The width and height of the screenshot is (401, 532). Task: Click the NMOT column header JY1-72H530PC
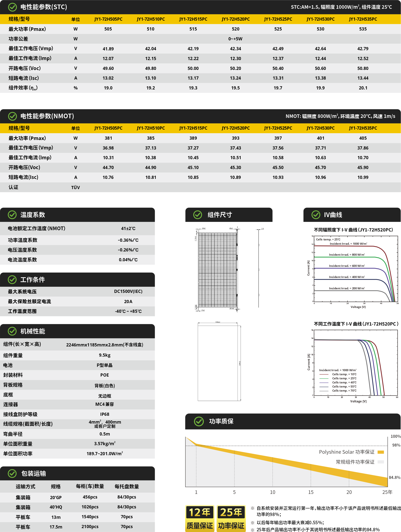coord(321,128)
